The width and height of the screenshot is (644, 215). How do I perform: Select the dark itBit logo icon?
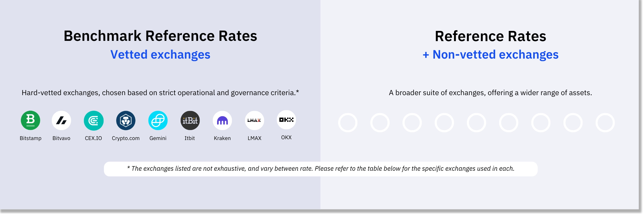(190, 120)
